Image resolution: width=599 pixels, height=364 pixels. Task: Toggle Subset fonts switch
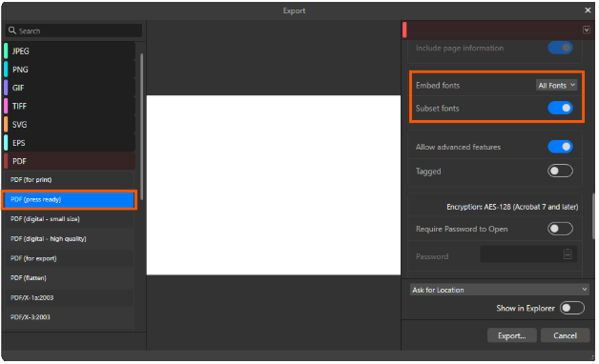point(560,108)
